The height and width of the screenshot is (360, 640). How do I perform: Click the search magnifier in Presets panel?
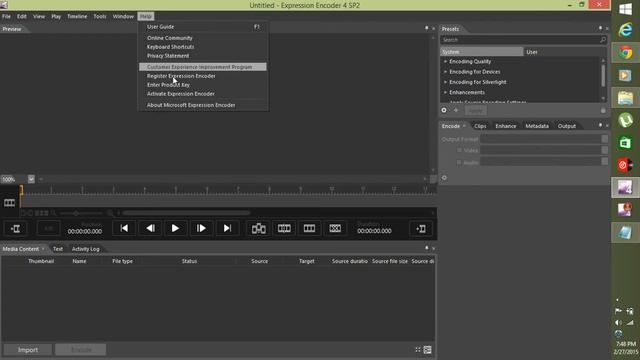(x=603, y=40)
